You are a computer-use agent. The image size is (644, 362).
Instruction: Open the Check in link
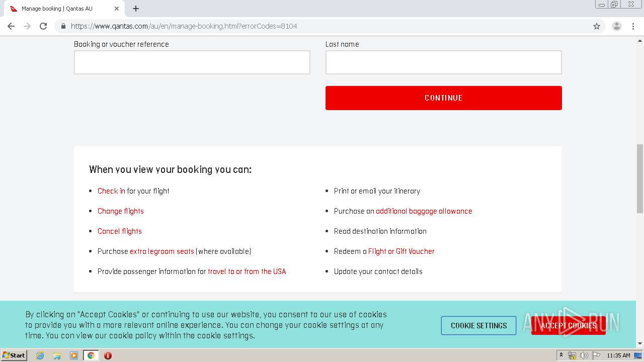[111, 191]
